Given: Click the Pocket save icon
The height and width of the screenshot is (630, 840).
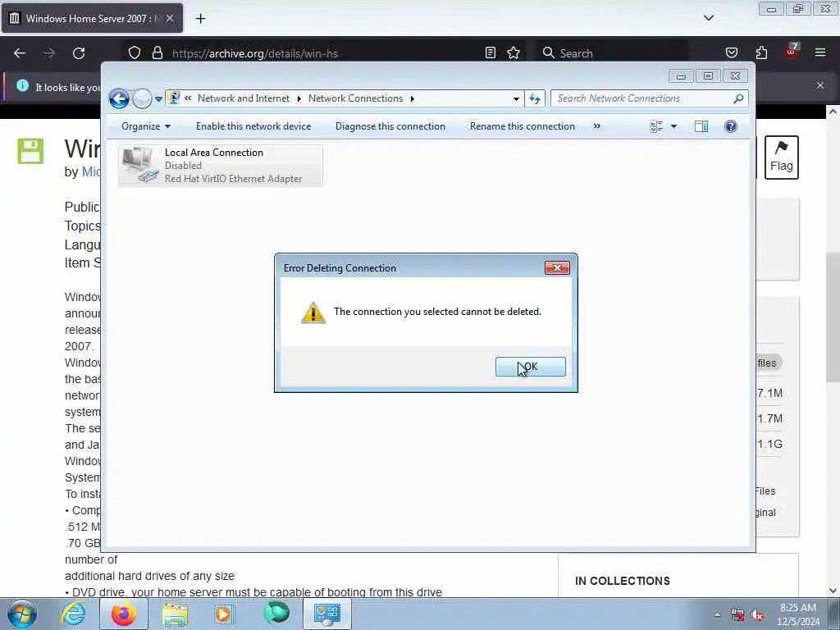Looking at the screenshot, I should pos(731,52).
